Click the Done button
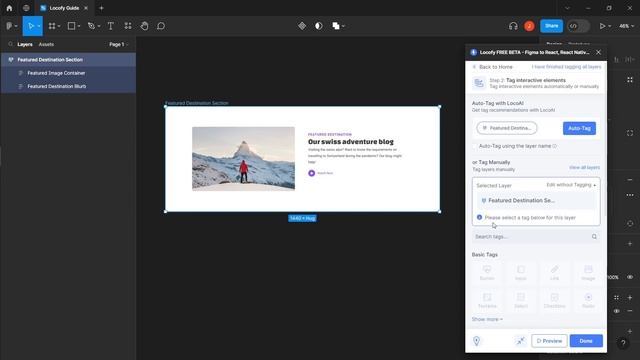 [x=586, y=341]
